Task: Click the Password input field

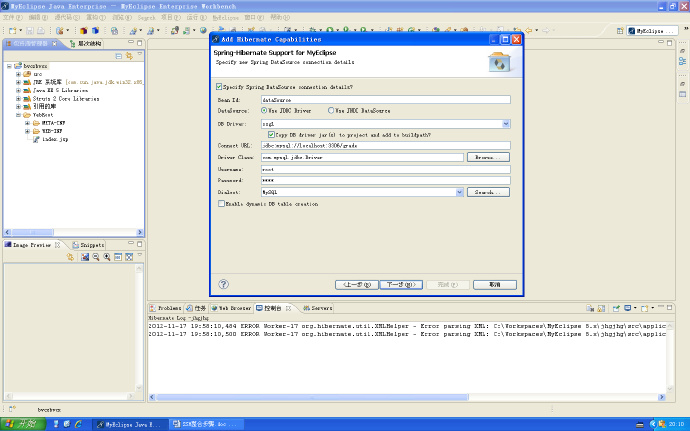Action: [x=385, y=180]
